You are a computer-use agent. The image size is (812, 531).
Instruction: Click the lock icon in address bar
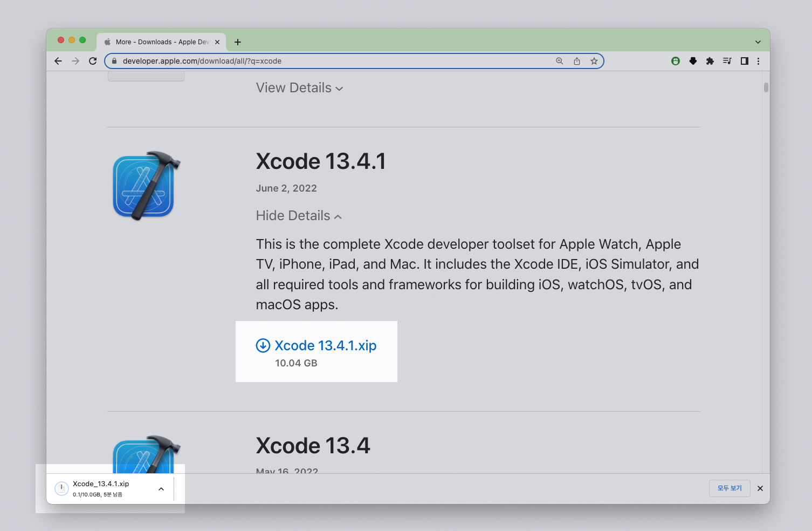114,61
